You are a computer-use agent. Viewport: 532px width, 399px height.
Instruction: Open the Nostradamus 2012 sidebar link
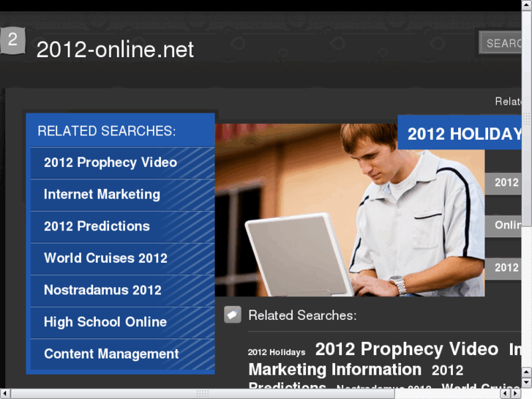(x=122, y=291)
